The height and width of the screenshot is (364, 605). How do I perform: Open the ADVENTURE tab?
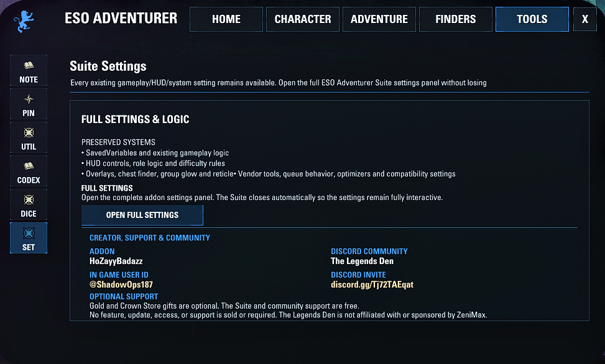point(379,19)
